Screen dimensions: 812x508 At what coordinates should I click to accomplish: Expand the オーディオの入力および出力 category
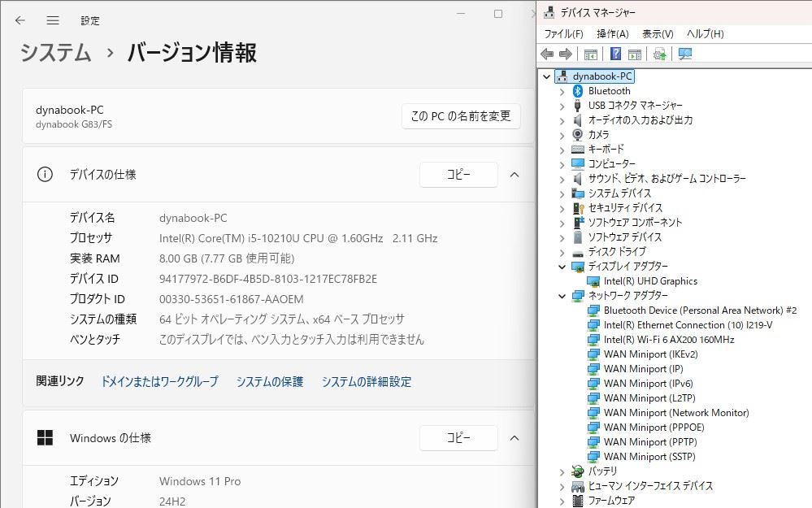coord(562,120)
